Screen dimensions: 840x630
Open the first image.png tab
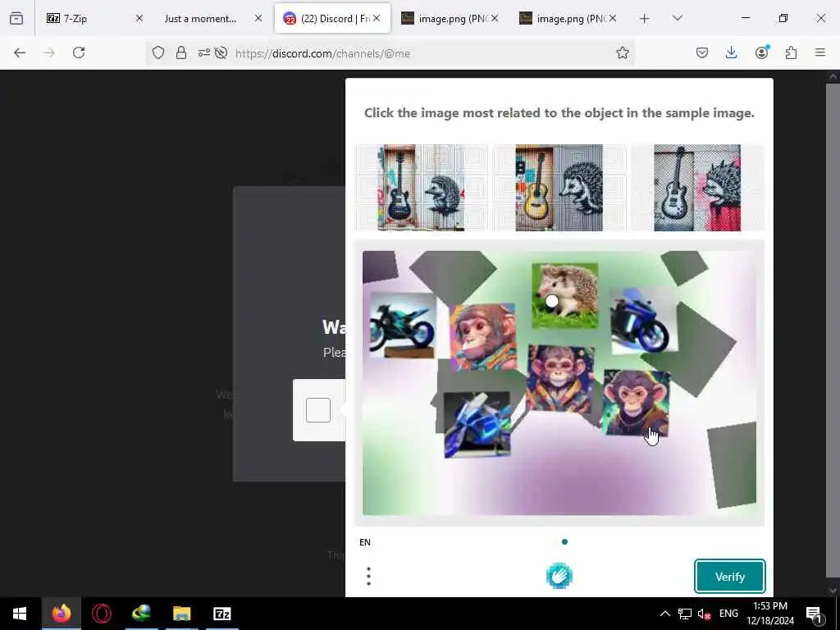pyautogui.click(x=450, y=19)
